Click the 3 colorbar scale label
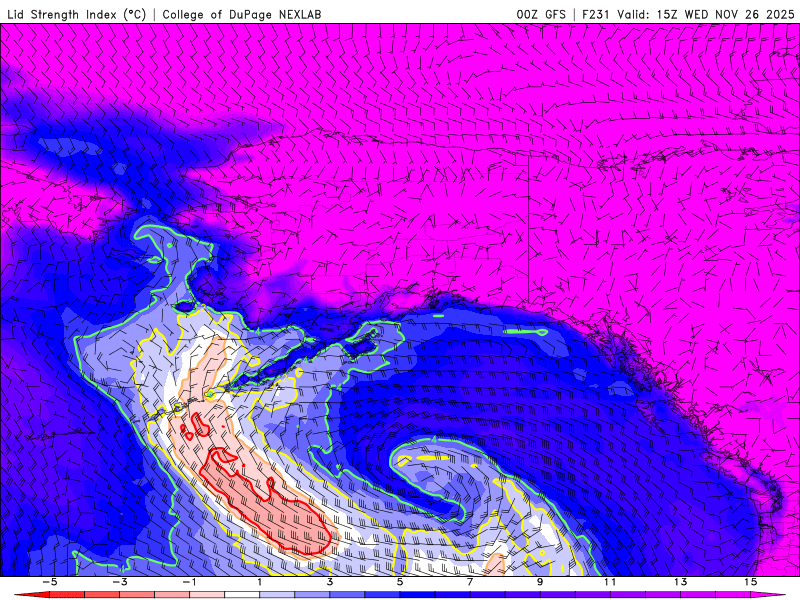Screen dimensions: 800x600 (330, 582)
